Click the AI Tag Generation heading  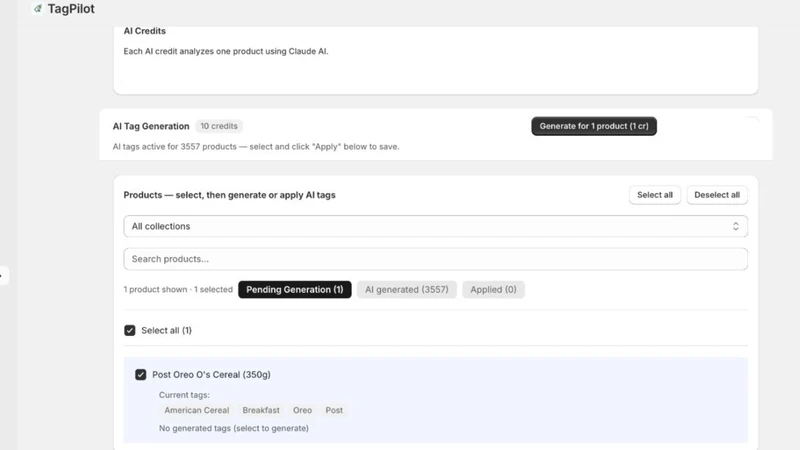tap(151, 126)
